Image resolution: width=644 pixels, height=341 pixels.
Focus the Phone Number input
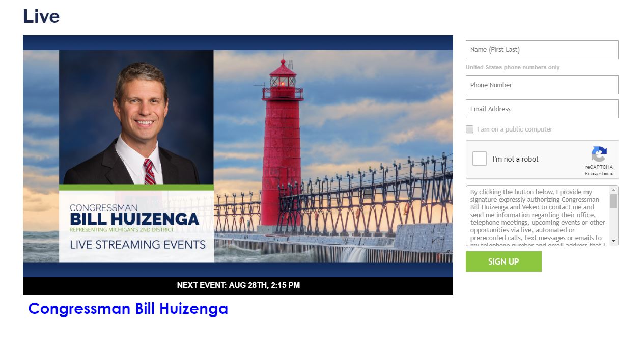point(542,85)
